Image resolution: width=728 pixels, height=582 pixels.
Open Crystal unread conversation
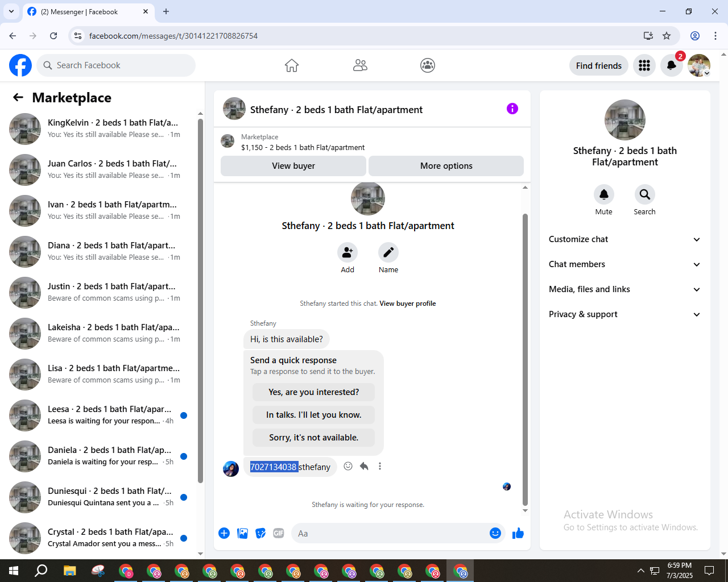tap(100, 538)
